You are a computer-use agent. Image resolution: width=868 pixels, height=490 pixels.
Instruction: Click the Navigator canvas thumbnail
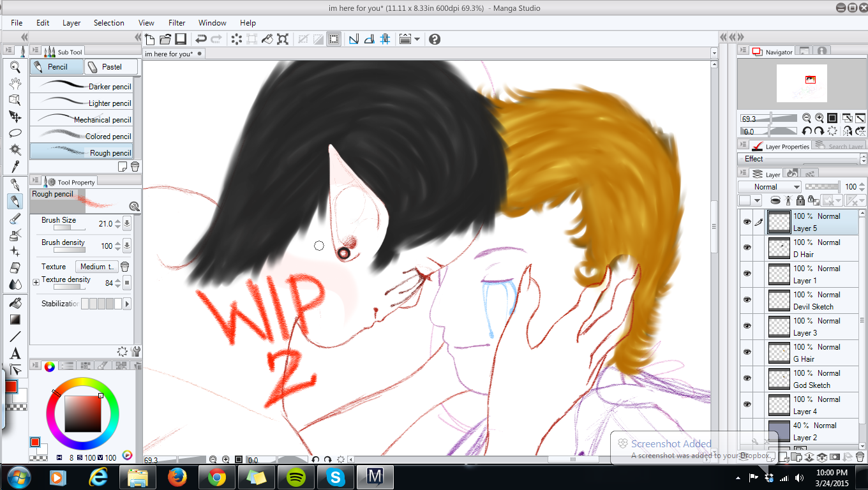[x=802, y=84]
